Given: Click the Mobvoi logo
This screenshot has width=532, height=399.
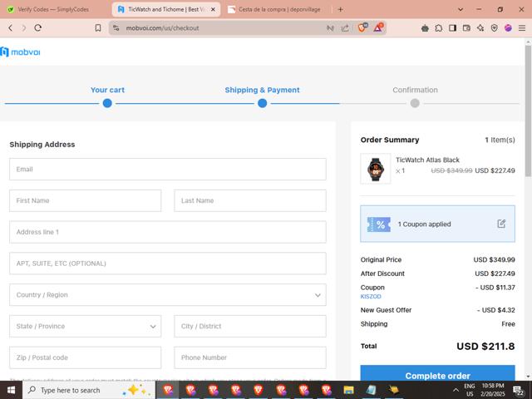Looking at the screenshot, I should pos(20,52).
